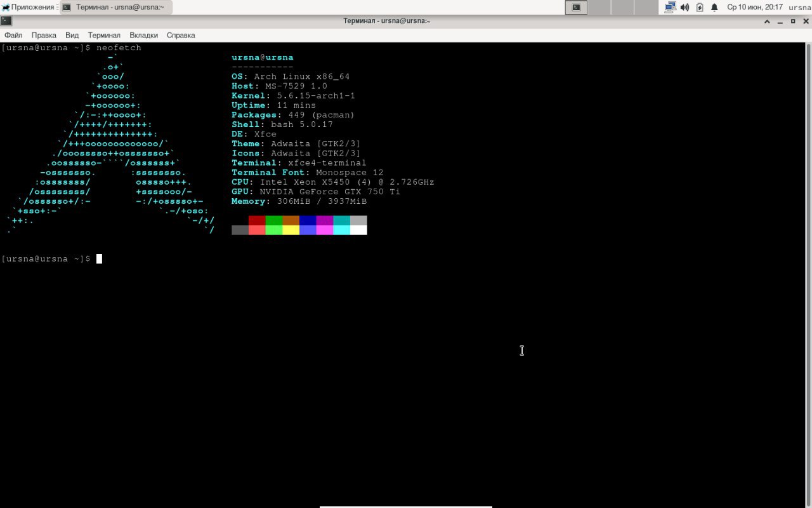Viewport: 812px width, 508px height.
Task: Click the Uptime: 11 mins line
Action: click(x=274, y=105)
